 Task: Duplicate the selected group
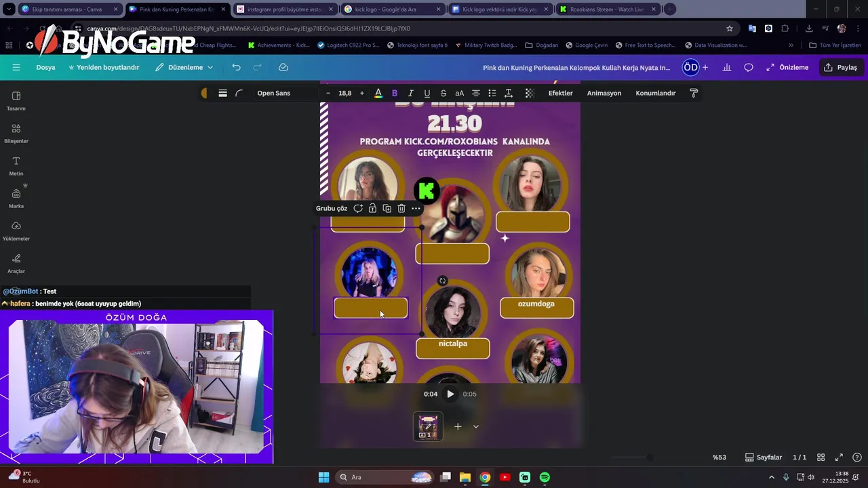[x=387, y=208]
